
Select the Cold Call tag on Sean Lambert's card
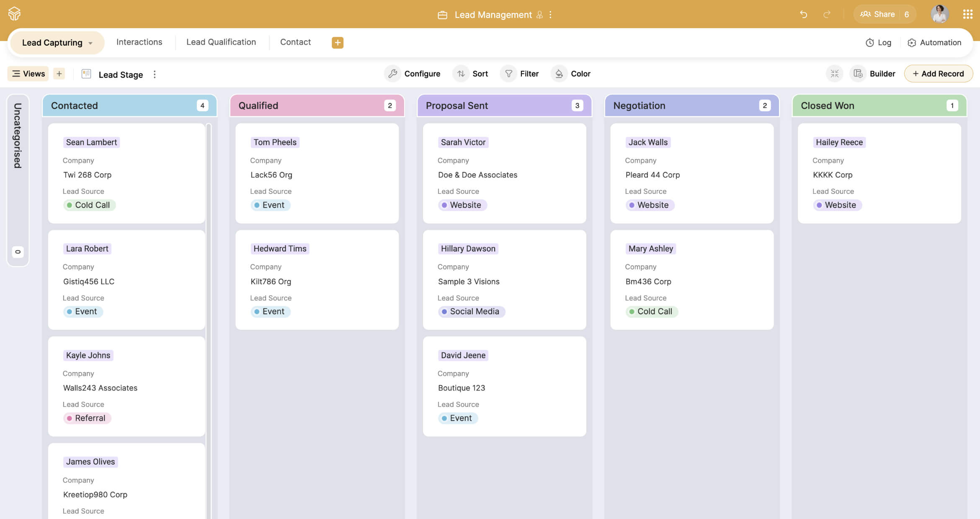pos(89,205)
